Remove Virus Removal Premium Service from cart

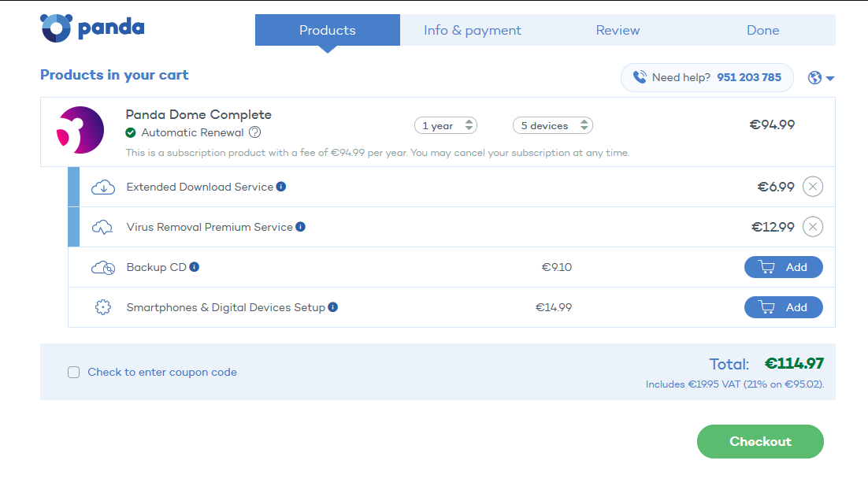(x=813, y=226)
